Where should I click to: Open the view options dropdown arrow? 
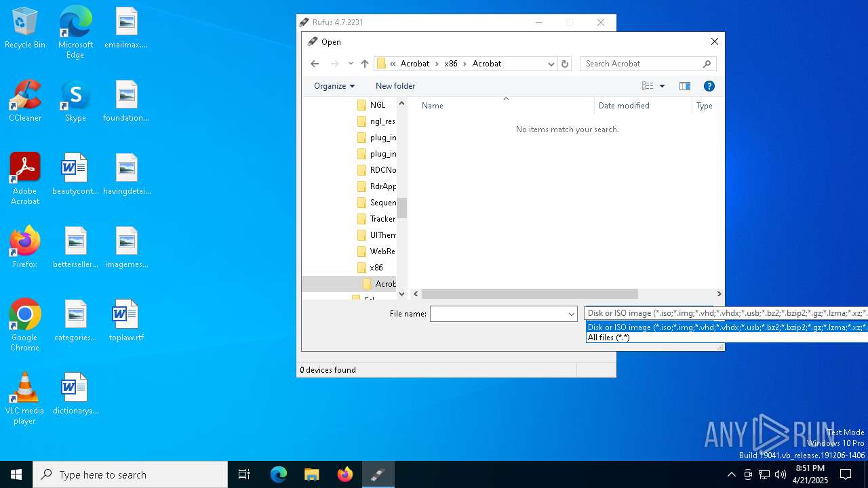662,86
